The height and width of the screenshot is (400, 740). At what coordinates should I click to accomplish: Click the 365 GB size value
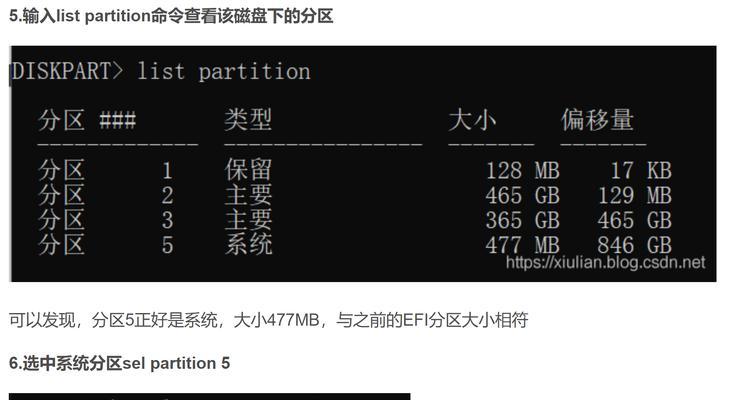point(522,220)
